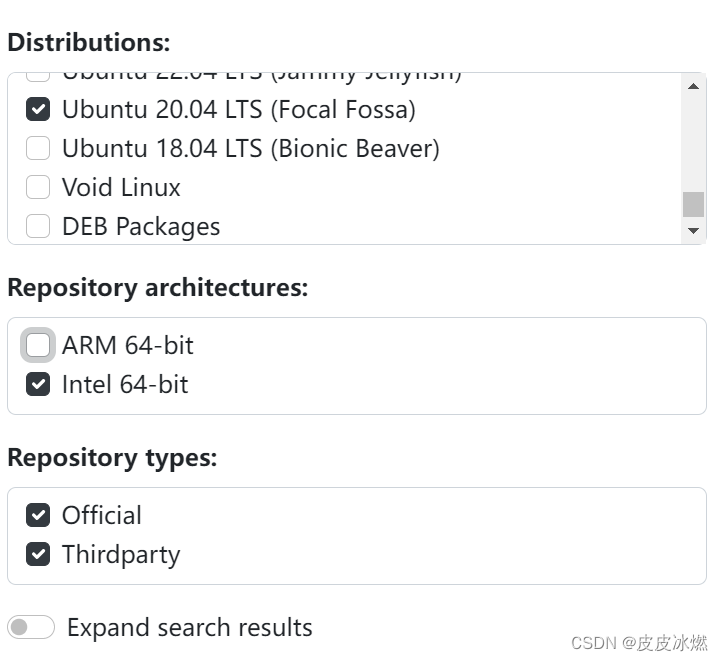Click the "Thirdparty" label text
This screenshot has width=723, height=661.
click(x=121, y=554)
